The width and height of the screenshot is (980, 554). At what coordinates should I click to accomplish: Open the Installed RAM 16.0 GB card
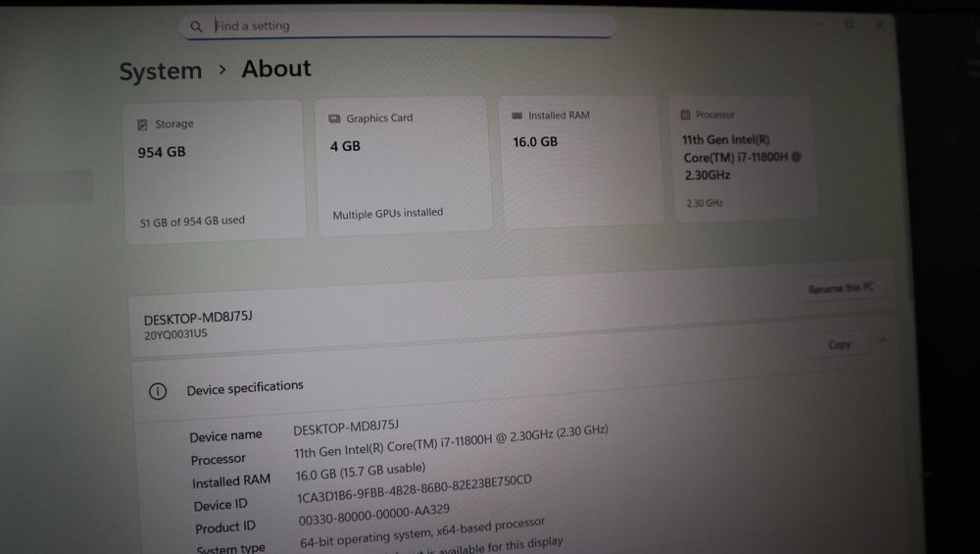pyautogui.click(x=580, y=162)
